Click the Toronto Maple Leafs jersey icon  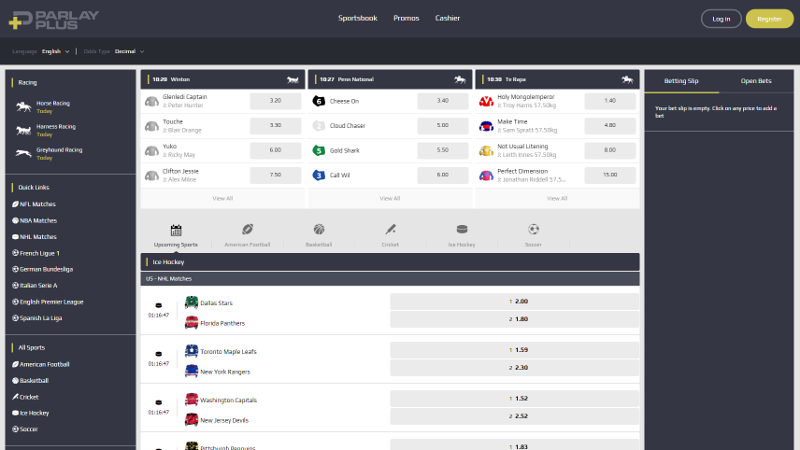pos(191,351)
